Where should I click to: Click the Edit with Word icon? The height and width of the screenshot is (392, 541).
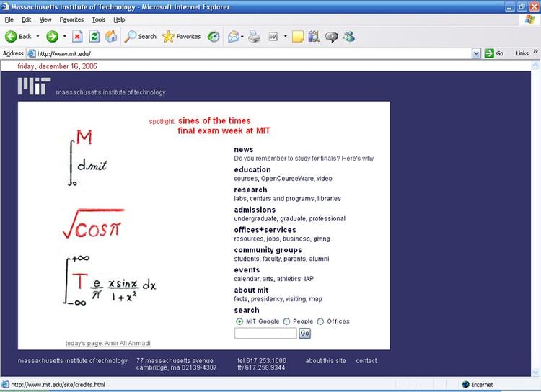[273, 37]
